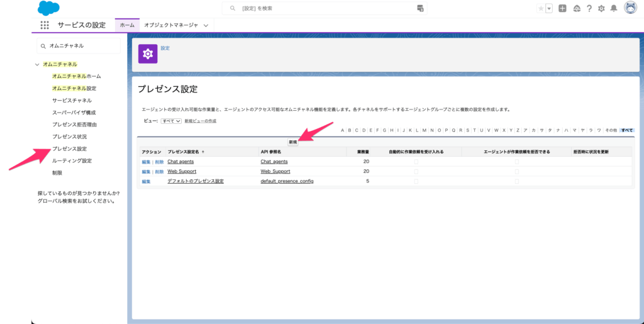Click Web Support エージェントが作業依頼を拒否できる checkbox

[x=517, y=171]
